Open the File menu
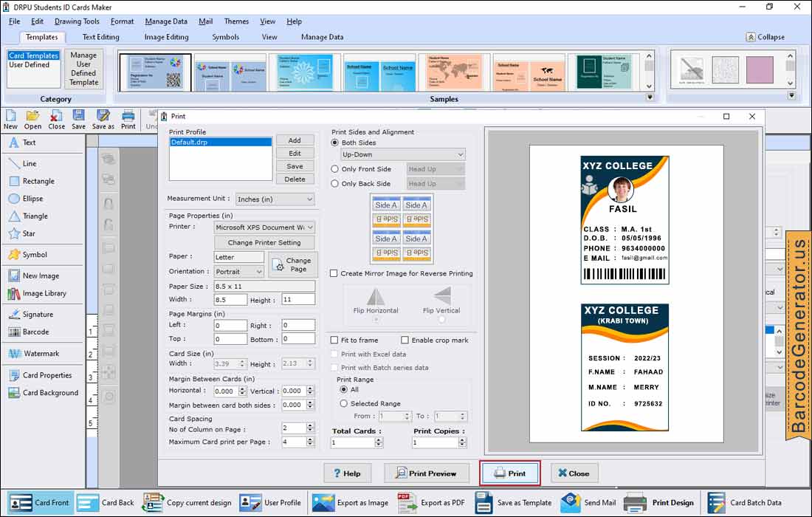This screenshot has width=812, height=517. coord(15,21)
